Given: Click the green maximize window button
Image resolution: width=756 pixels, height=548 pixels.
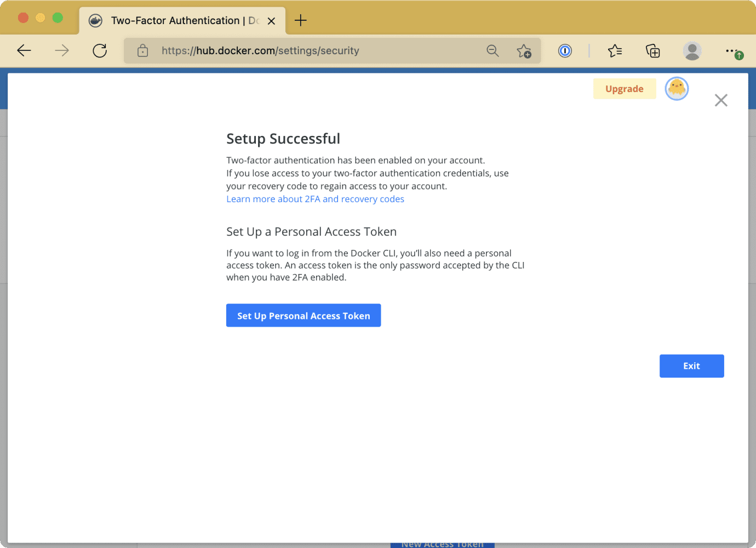Looking at the screenshot, I should coord(58,18).
